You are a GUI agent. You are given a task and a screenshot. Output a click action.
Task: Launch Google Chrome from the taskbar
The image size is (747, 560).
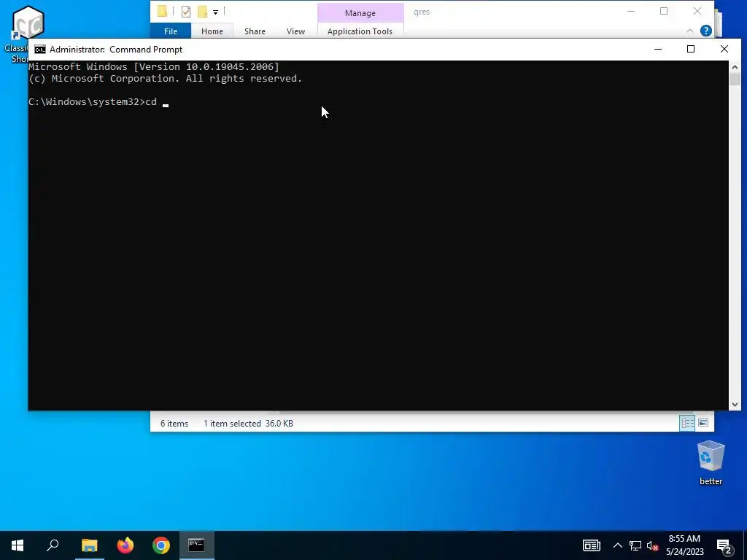161,545
